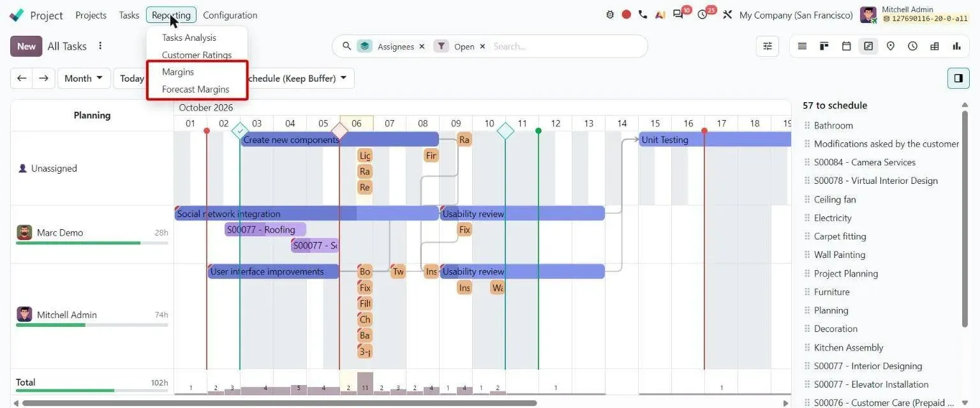Image resolution: width=980 pixels, height=408 pixels.
Task: Switch to Graph view bar icon
Action: pos(956,46)
